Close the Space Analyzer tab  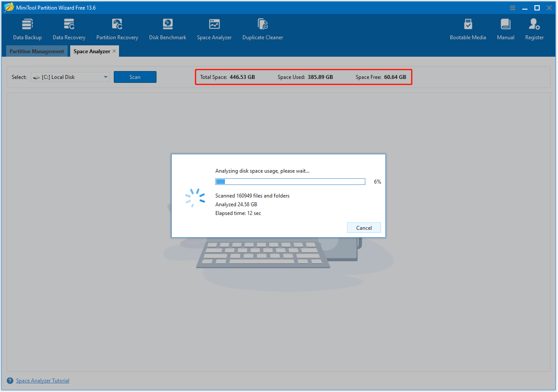point(114,51)
